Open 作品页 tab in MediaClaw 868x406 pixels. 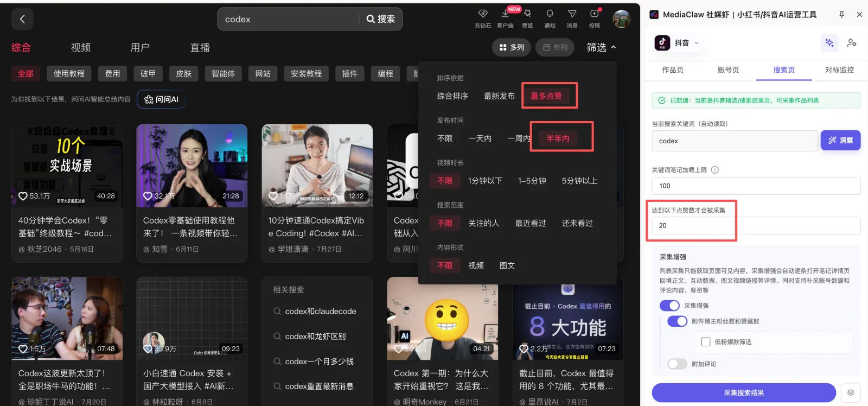(x=673, y=69)
